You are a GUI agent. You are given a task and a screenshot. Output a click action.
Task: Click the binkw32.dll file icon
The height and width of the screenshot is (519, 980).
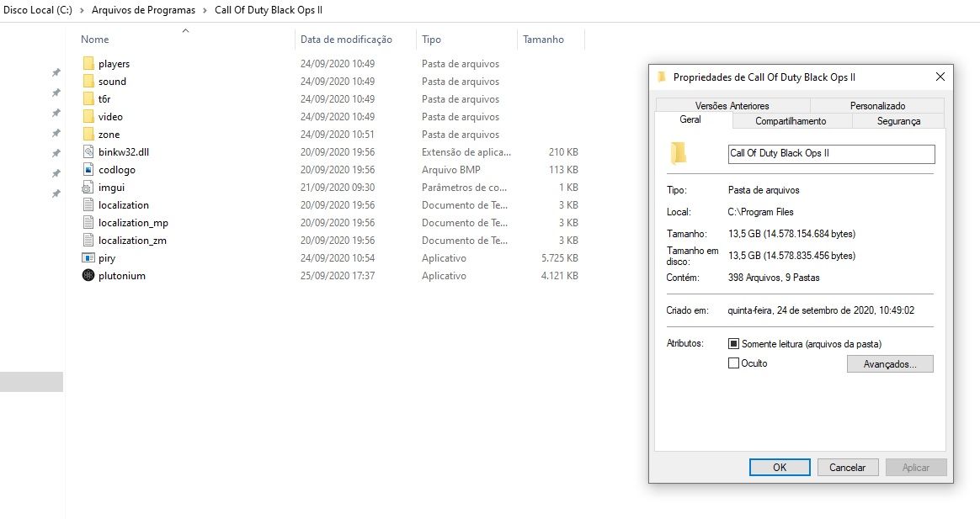click(x=88, y=151)
